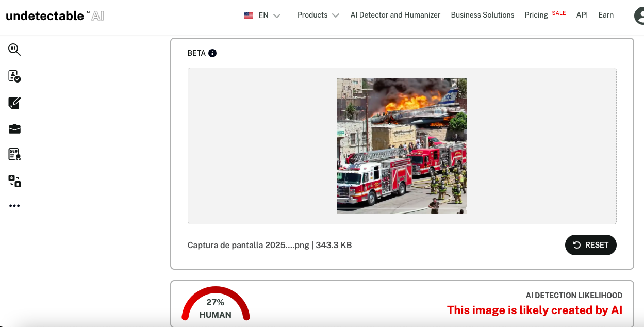Click the 27% human gauge meter
Screen dimensions: 644x327
[216, 304]
